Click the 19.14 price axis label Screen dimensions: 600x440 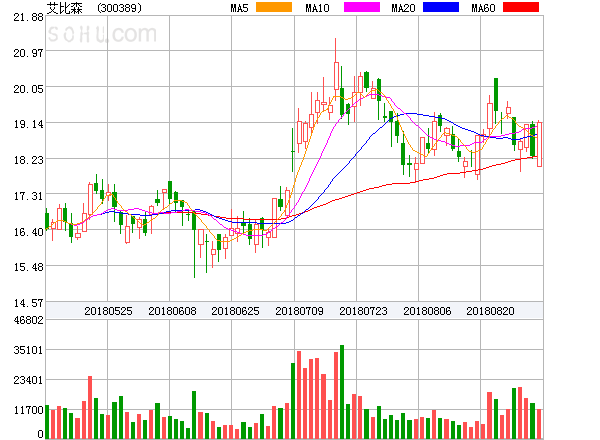pyautogui.click(x=28, y=124)
